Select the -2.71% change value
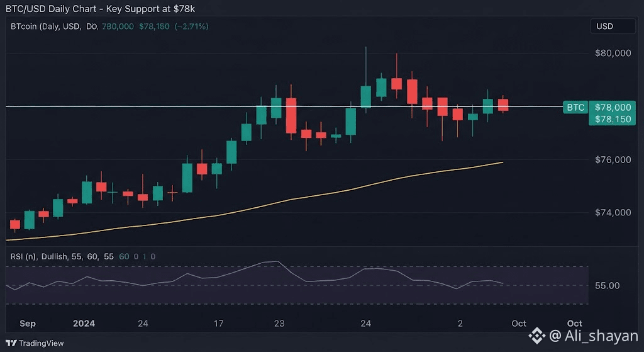Image resolution: width=644 pixels, height=352 pixels. click(x=191, y=26)
